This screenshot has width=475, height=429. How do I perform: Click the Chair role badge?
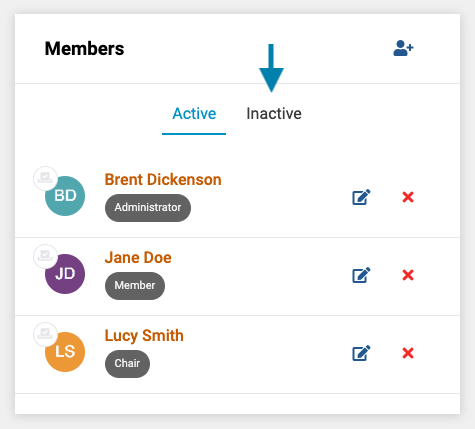(x=127, y=364)
